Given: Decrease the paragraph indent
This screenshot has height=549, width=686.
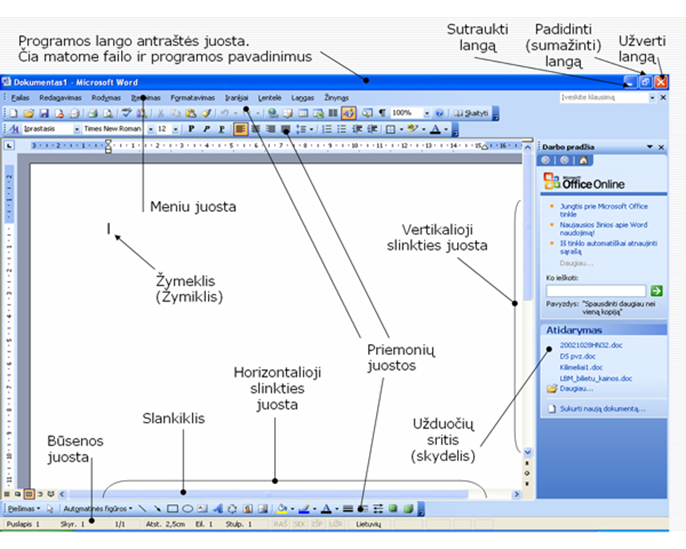Looking at the screenshot, I should 357,129.
